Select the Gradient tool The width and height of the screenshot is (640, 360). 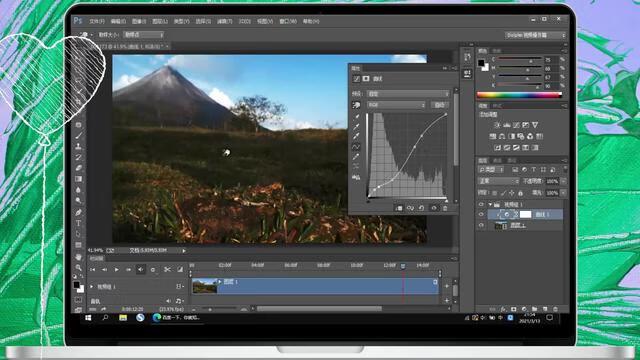pyautogui.click(x=79, y=179)
